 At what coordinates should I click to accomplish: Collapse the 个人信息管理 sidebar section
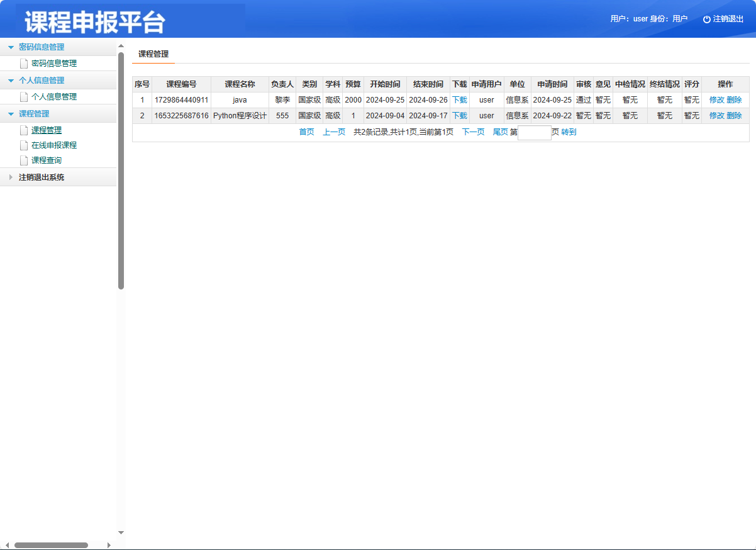pyautogui.click(x=9, y=80)
